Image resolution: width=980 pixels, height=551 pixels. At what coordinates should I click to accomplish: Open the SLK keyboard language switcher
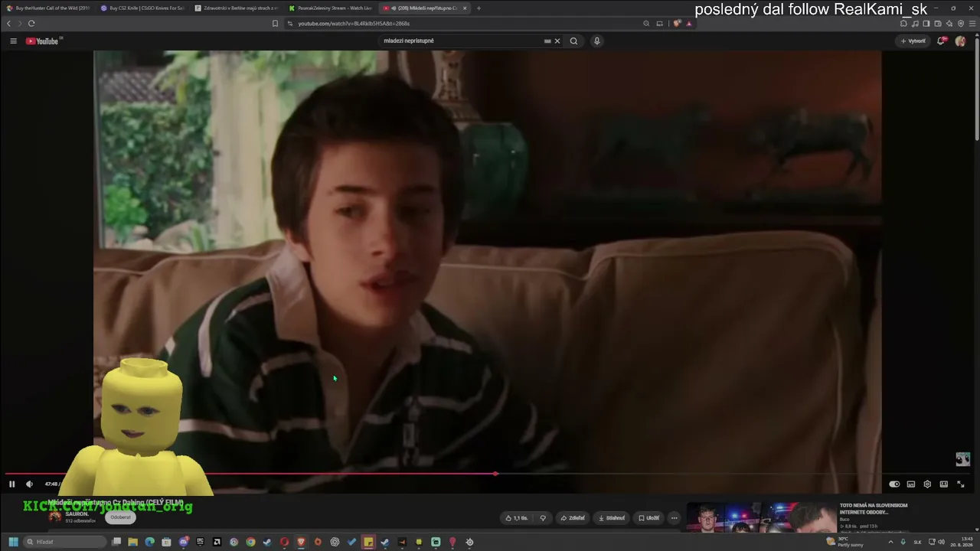tap(917, 542)
